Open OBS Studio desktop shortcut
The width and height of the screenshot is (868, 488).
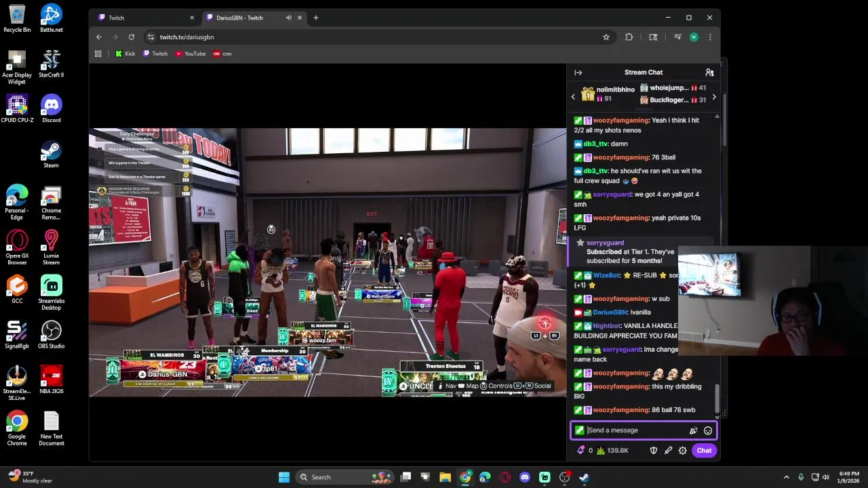52,335
